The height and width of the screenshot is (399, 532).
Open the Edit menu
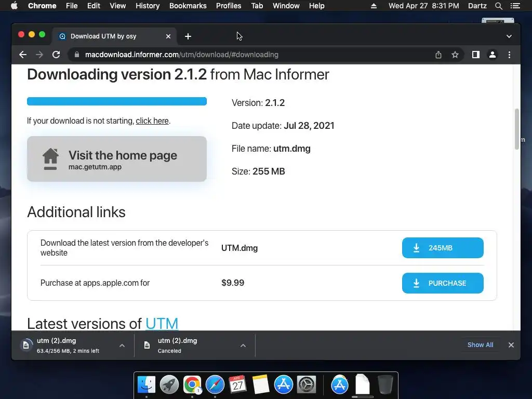[x=94, y=6]
